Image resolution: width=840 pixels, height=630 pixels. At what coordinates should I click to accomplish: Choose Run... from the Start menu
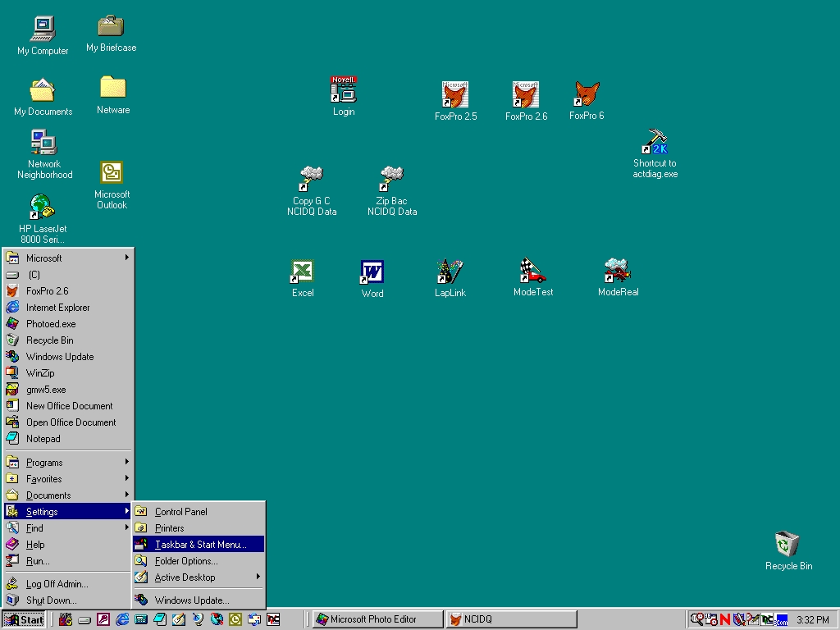(x=68, y=561)
